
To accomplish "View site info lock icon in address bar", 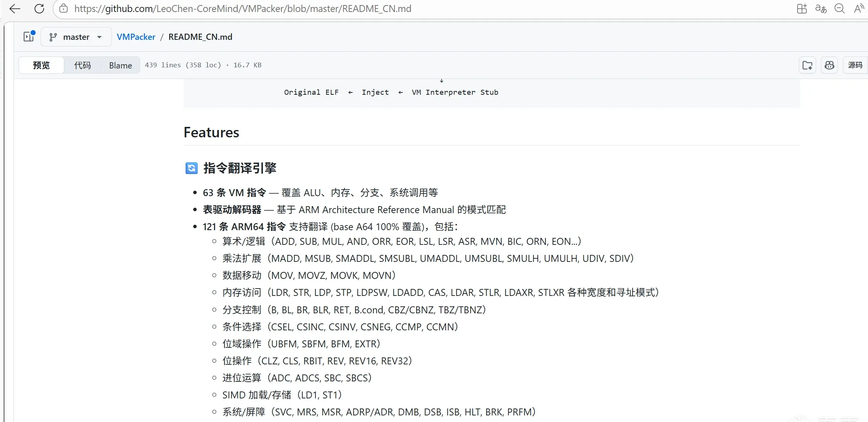I will point(63,9).
